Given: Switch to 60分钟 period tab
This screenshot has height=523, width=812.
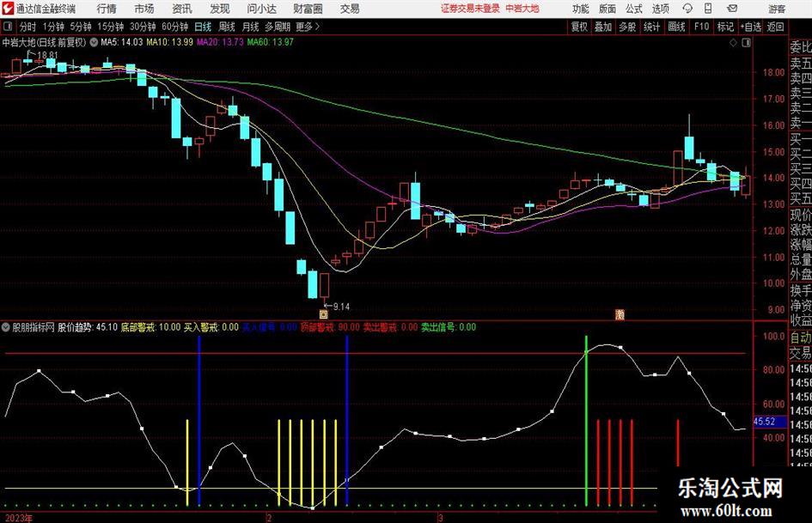Looking at the screenshot, I should pyautogui.click(x=175, y=27).
